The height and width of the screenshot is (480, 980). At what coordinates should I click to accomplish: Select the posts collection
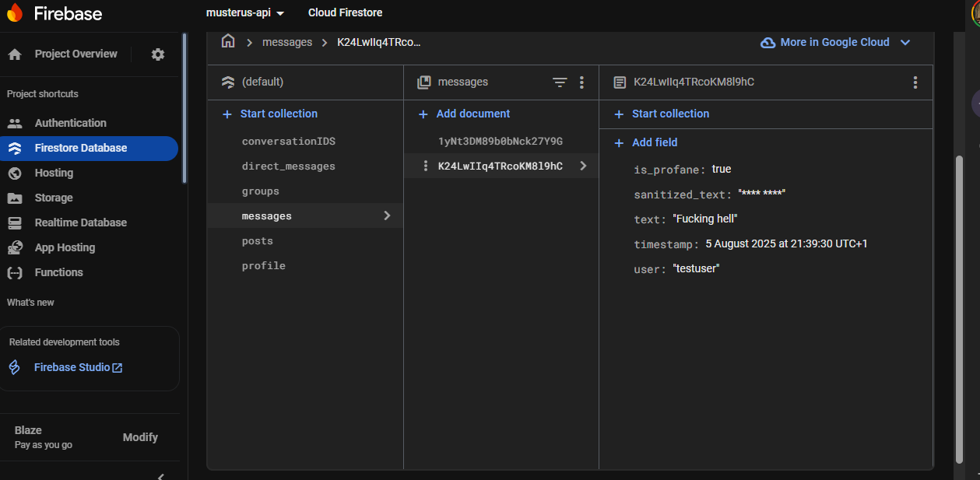tap(258, 240)
